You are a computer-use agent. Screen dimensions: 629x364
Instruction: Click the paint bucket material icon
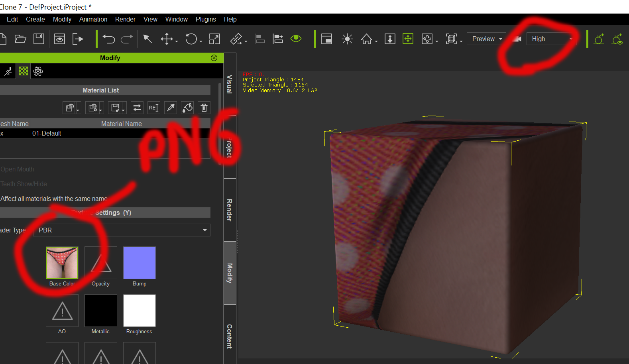187,108
